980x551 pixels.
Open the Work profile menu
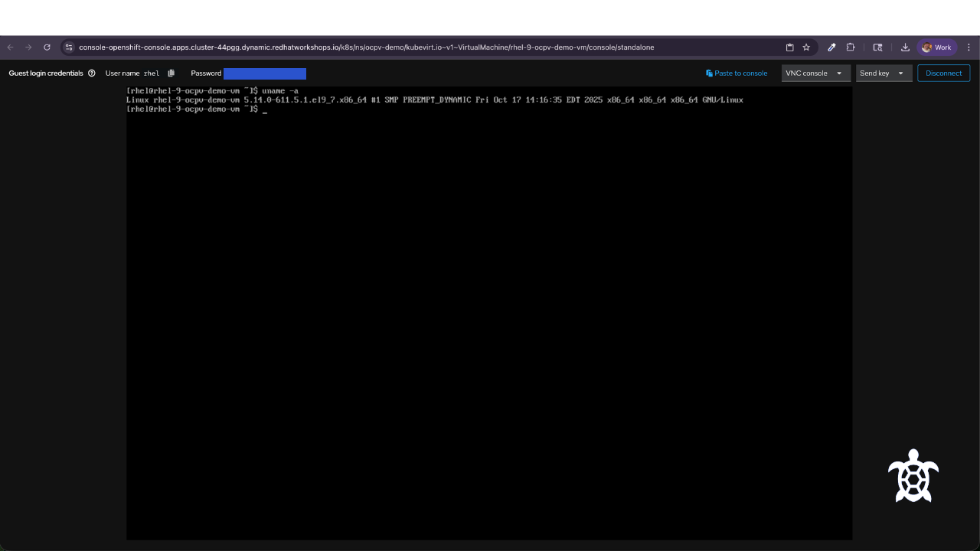[x=936, y=47]
